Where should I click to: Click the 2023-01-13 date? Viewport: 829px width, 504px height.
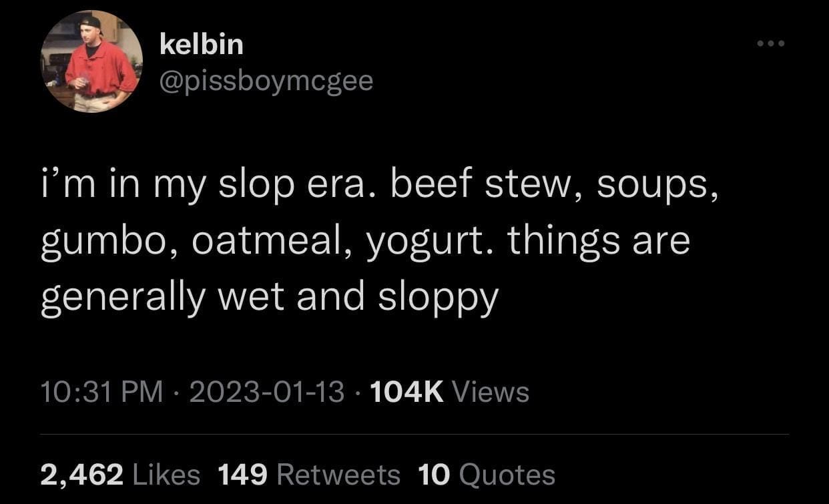pyautogui.click(x=267, y=391)
